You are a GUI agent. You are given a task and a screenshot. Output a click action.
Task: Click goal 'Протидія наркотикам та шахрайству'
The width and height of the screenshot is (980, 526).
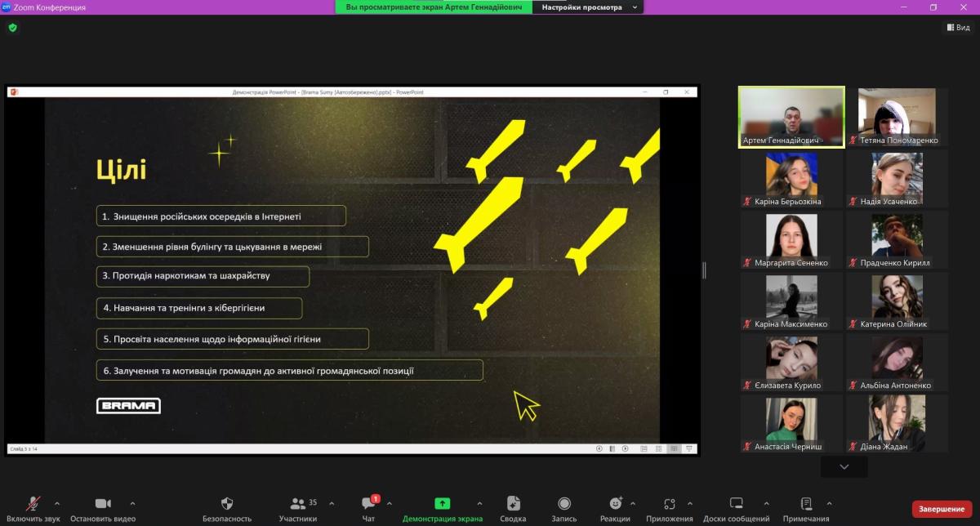203,276
